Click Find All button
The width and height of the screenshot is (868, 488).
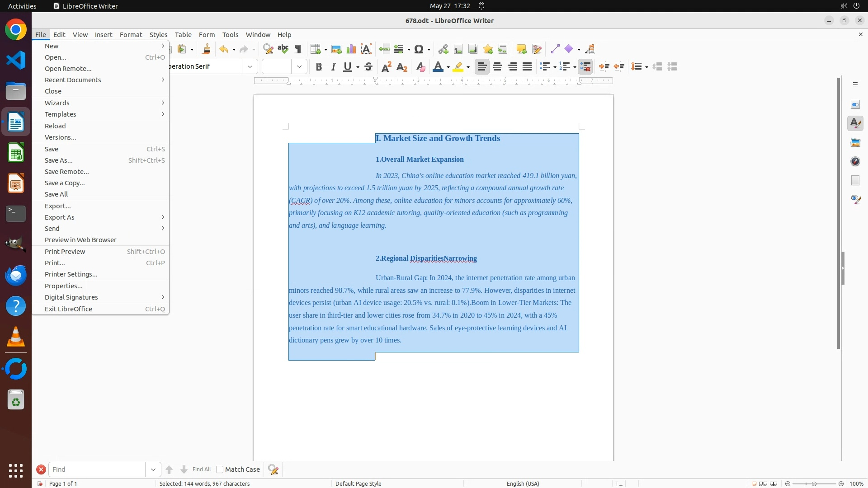tap(201, 469)
